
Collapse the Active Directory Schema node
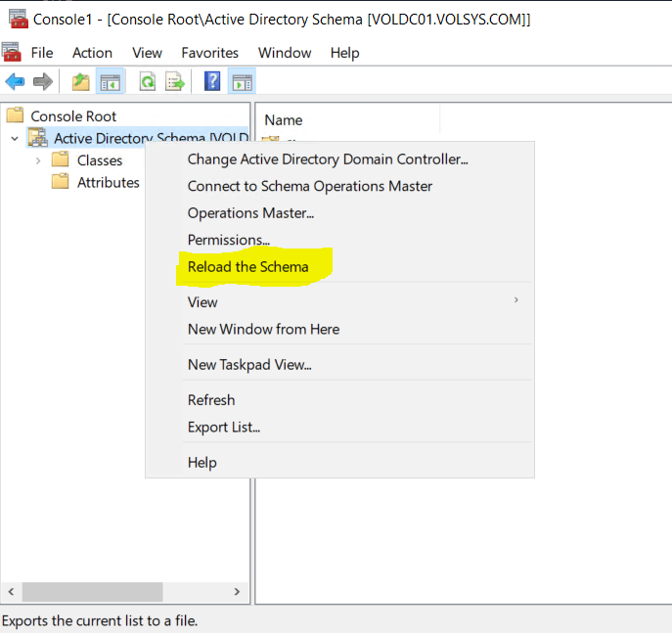click(x=15, y=139)
